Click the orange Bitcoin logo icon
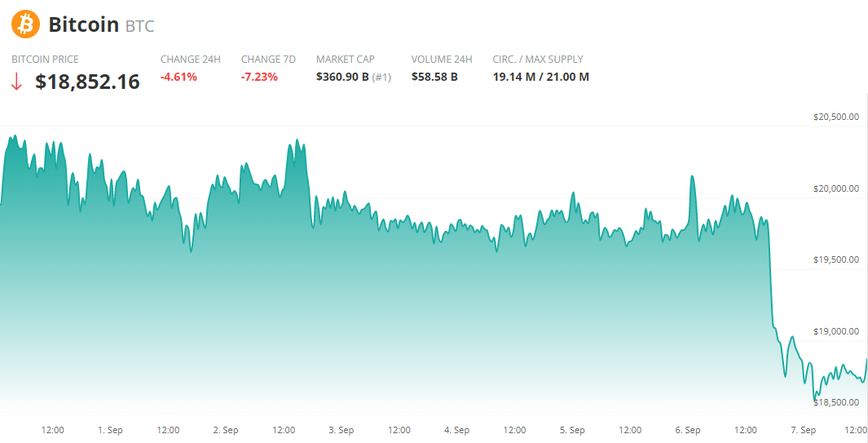 pyautogui.click(x=25, y=24)
